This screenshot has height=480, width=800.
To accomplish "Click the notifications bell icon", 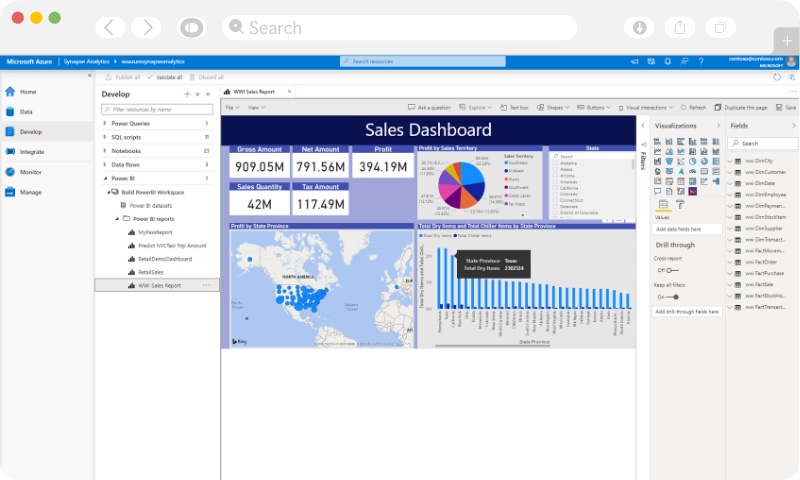I will (x=667, y=61).
